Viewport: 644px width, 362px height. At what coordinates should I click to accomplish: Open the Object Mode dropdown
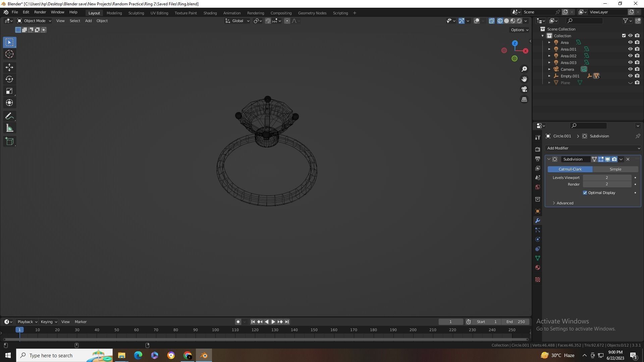coord(34,21)
